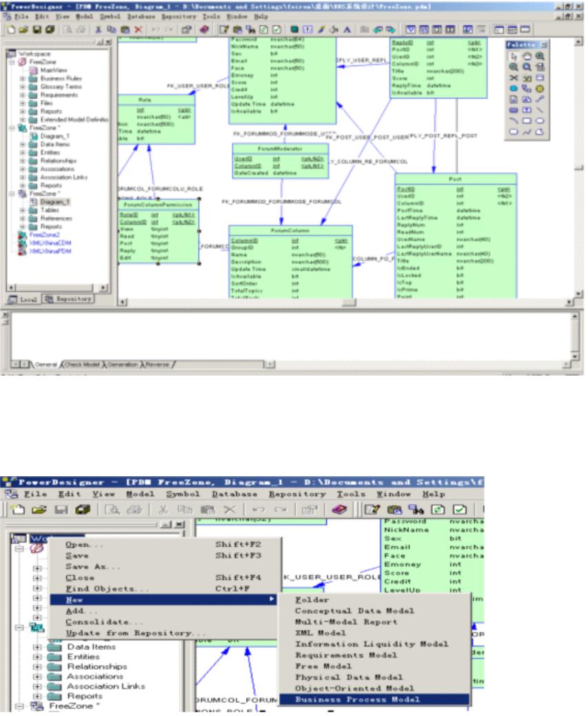Select the scissors Delete tool in the Palette
The image size is (588, 716).
514,78
